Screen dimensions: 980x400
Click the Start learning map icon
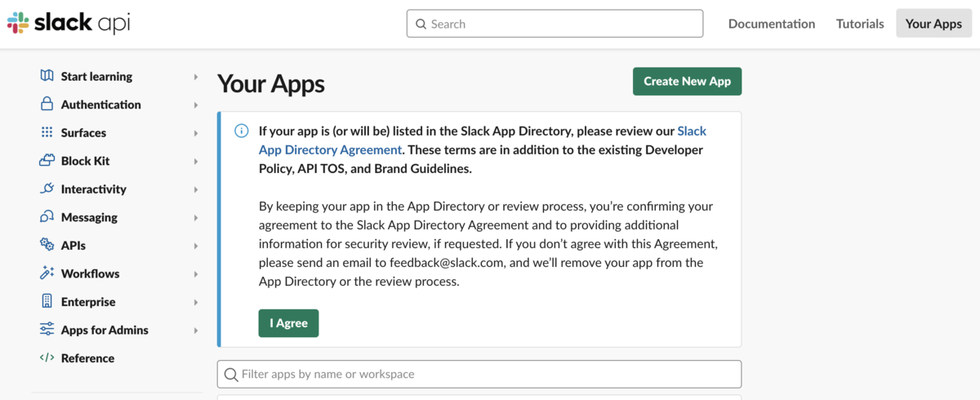pyautogui.click(x=47, y=76)
